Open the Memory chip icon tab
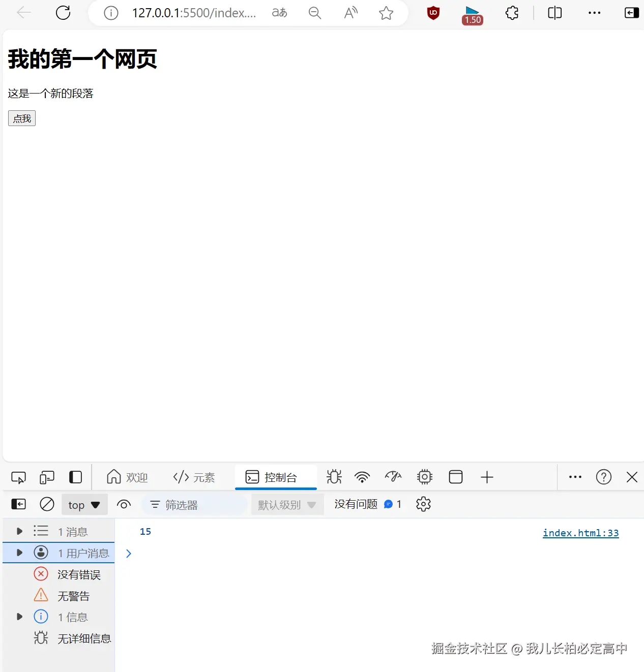 [x=425, y=477]
